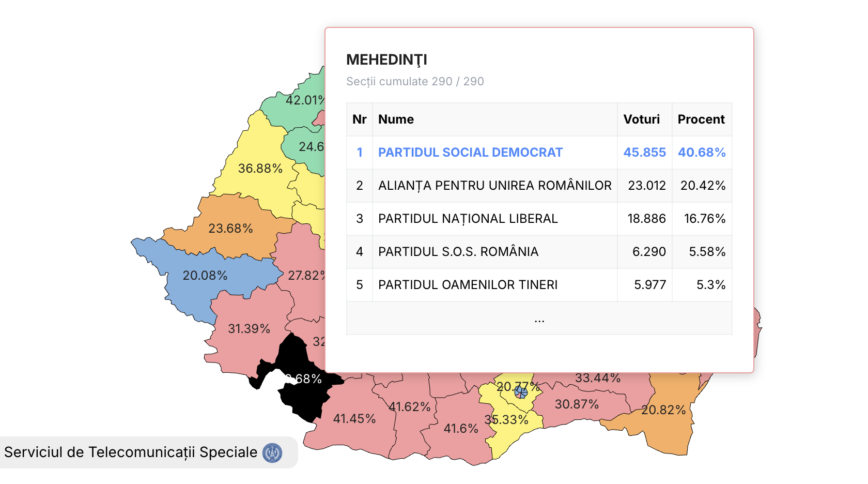Click the Voturi column header

[x=641, y=119]
